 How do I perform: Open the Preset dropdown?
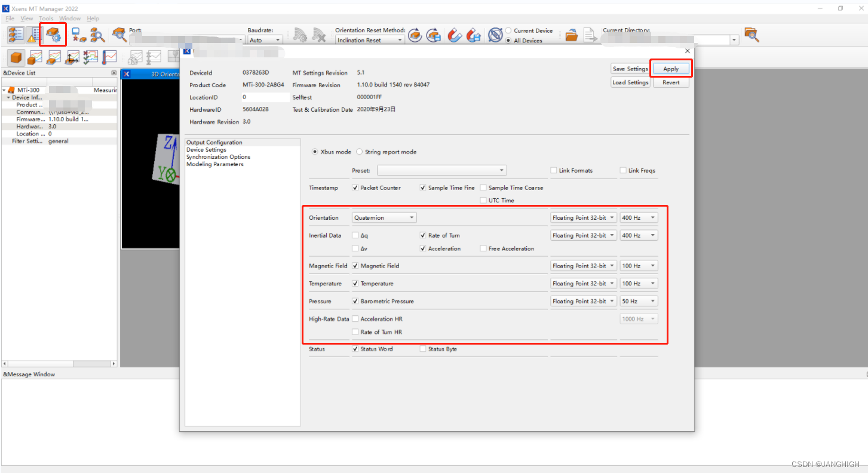[441, 170]
